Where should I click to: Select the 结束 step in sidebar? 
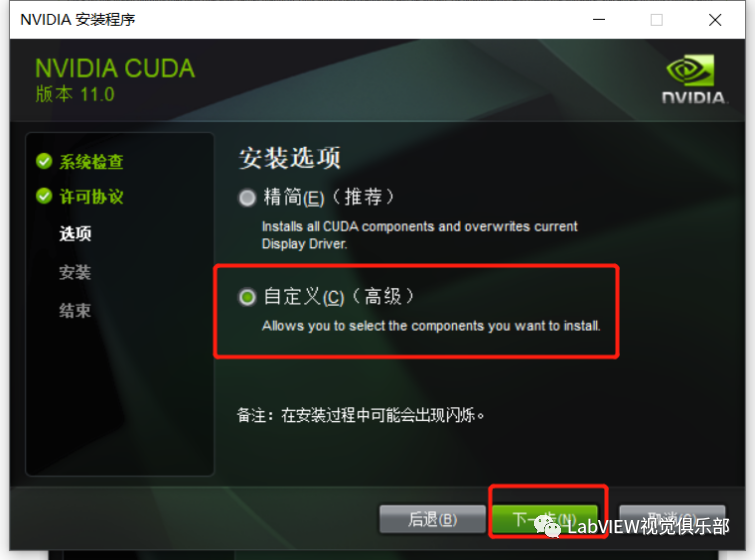pyautogui.click(x=75, y=311)
